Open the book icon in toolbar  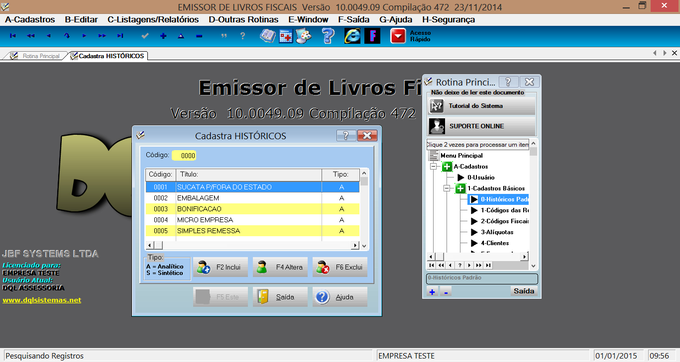[268, 36]
